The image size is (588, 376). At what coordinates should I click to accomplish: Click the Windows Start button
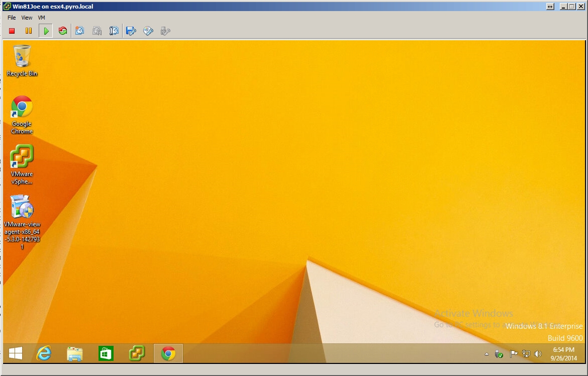[x=16, y=353]
